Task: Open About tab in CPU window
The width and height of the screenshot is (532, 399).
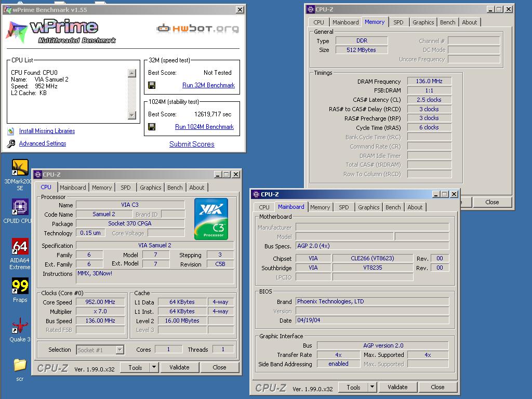Action: pyautogui.click(x=197, y=187)
